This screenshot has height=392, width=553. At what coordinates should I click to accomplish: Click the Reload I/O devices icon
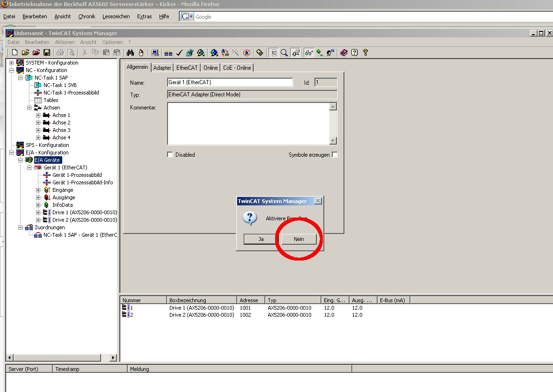[x=225, y=52]
